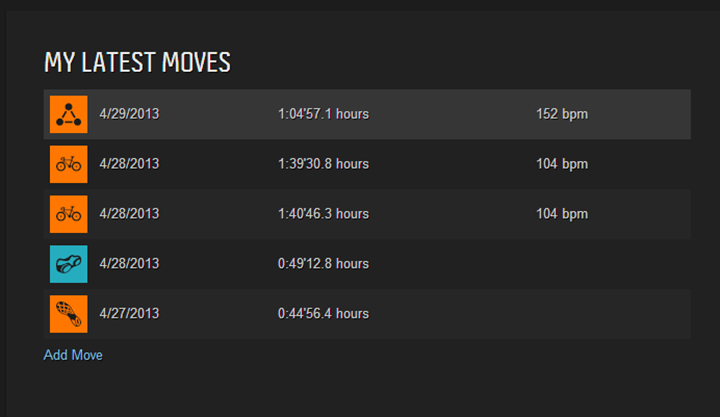Click duration 1:04'57.1 hours
Viewport: 720px width, 417px height.
323,114
